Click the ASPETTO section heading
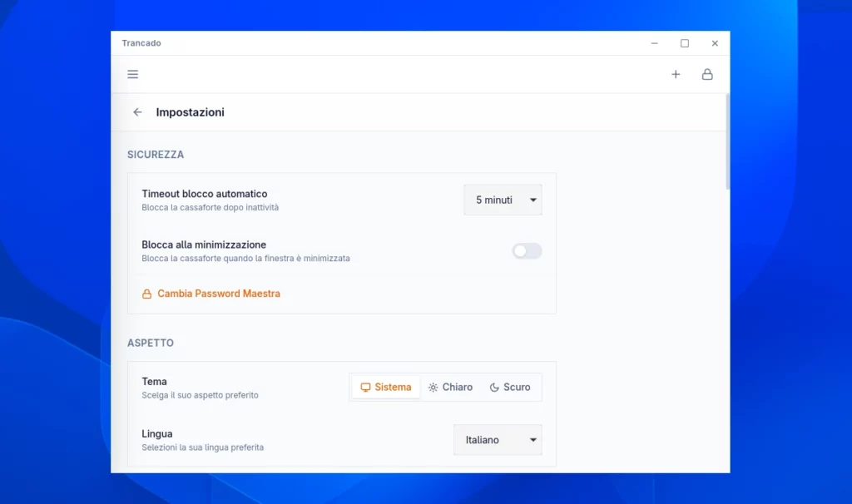 click(x=151, y=343)
